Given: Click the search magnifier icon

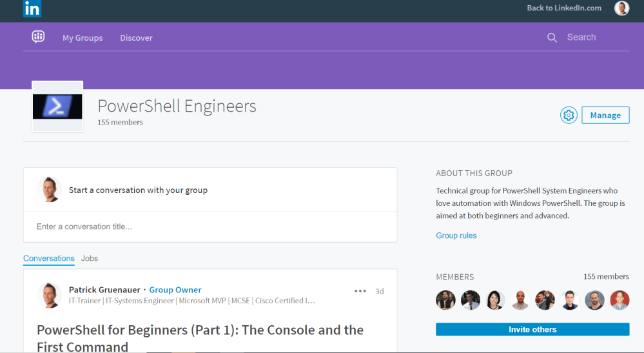Looking at the screenshot, I should tap(552, 37).
